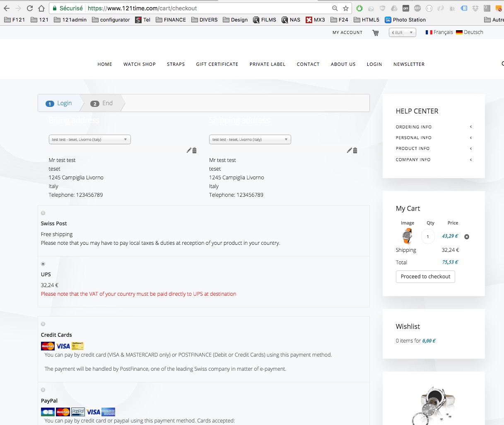Open the FILMS bookmark
Image resolution: width=504 pixels, height=425 pixels.
click(265, 19)
